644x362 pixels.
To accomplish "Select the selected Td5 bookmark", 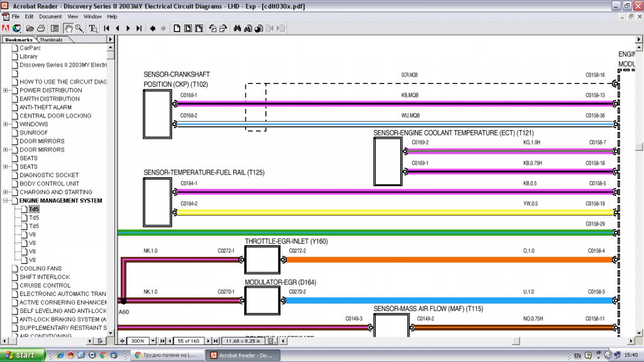I will (34, 209).
